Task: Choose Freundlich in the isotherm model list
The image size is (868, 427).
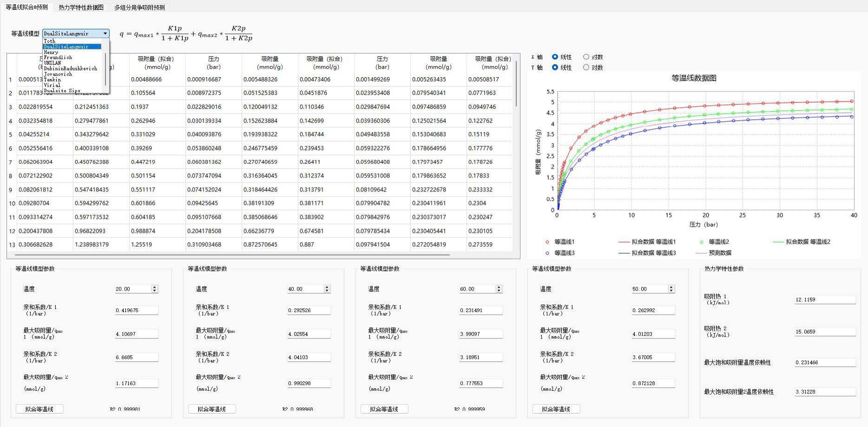Action: (58, 58)
